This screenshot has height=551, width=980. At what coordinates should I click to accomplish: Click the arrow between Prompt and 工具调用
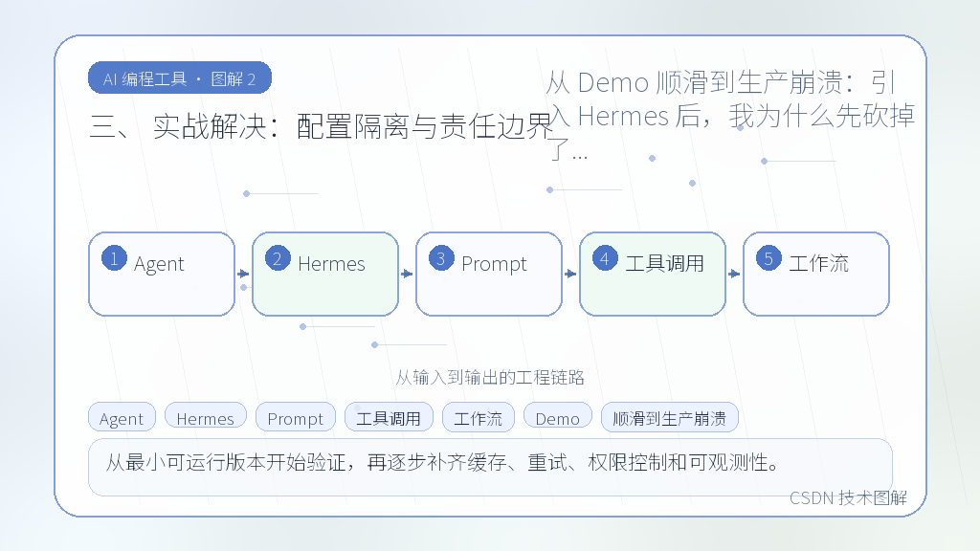570,274
